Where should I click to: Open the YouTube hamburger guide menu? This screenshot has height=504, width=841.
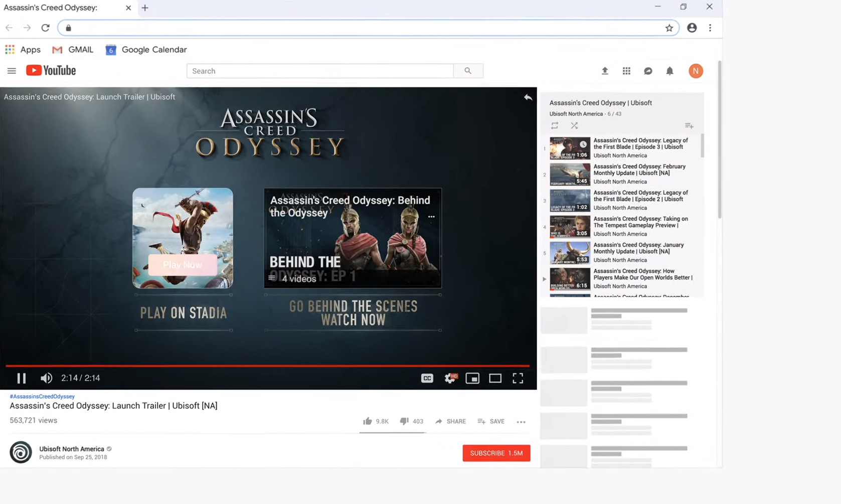coord(12,71)
